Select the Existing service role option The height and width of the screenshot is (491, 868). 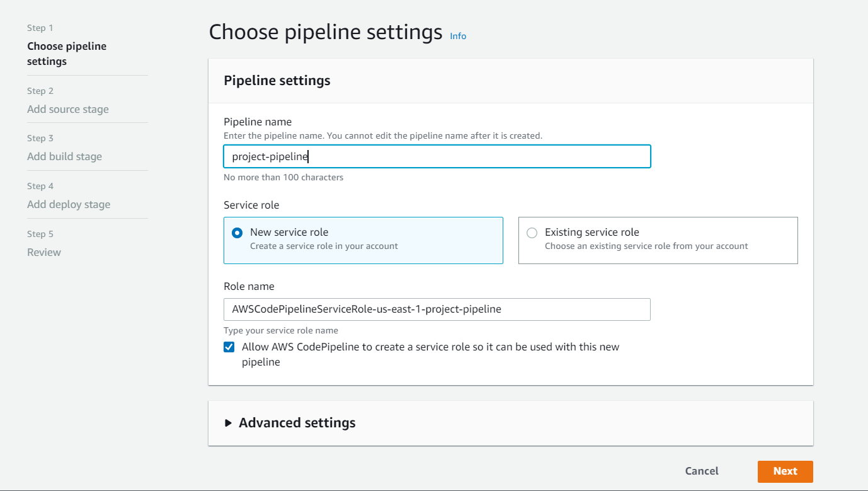click(658, 240)
